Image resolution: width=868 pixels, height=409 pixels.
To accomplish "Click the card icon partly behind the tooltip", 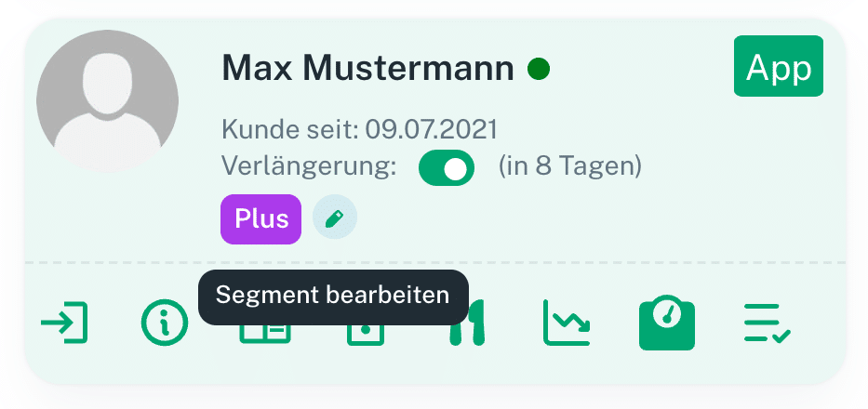I will 264,333.
